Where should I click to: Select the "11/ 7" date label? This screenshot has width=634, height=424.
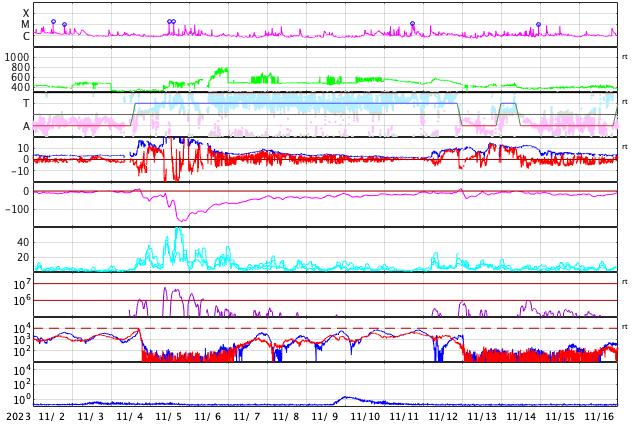tap(247, 416)
